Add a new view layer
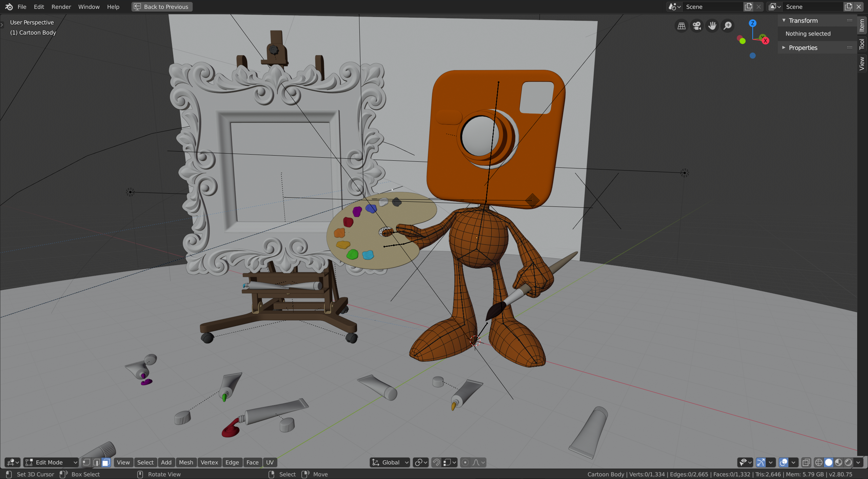Image resolution: width=868 pixels, height=479 pixels. (x=848, y=7)
